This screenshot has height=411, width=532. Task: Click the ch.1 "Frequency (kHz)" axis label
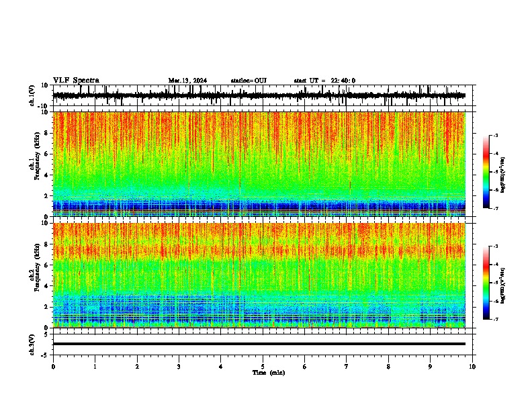[38, 156]
